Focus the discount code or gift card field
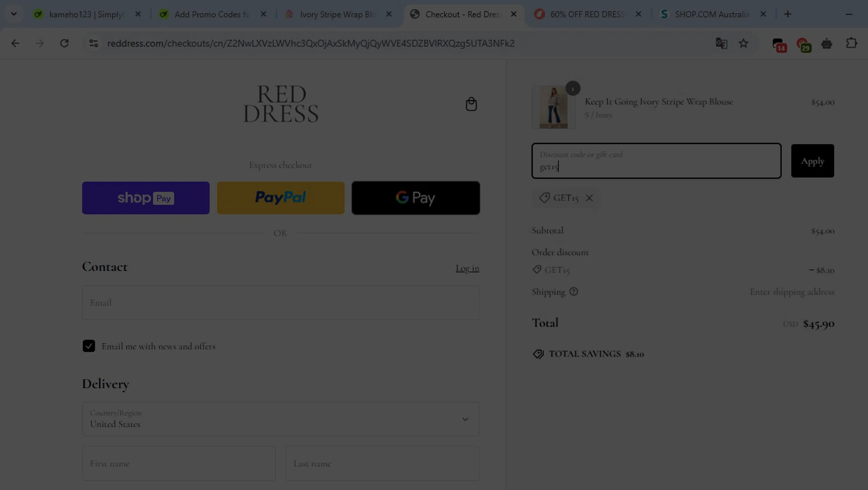868x490 pixels. pyautogui.click(x=656, y=161)
